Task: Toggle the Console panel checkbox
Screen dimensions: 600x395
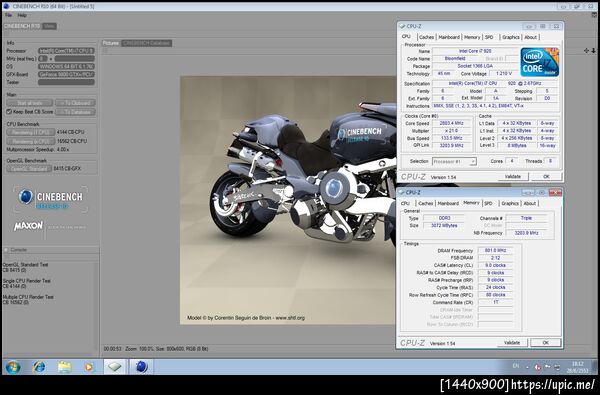Action: [6, 250]
